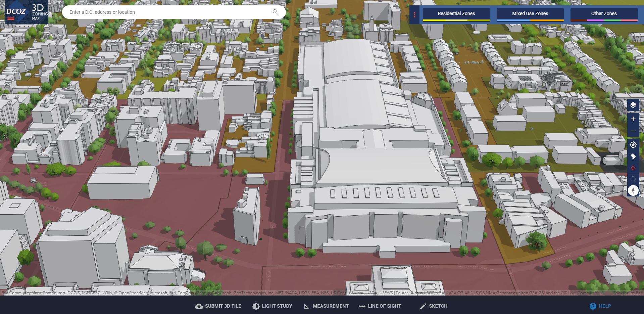The image size is (644, 314).
Task: Click the address search input field
Action: [168, 12]
